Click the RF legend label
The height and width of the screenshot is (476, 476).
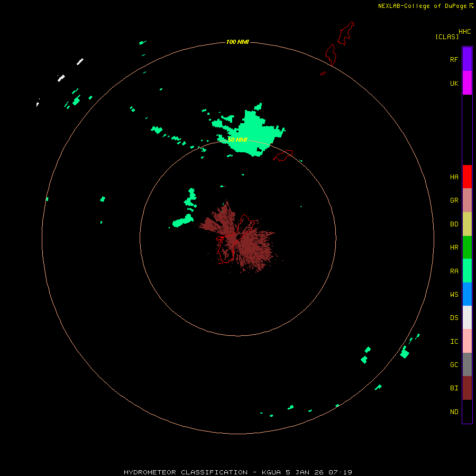click(x=454, y=59)
